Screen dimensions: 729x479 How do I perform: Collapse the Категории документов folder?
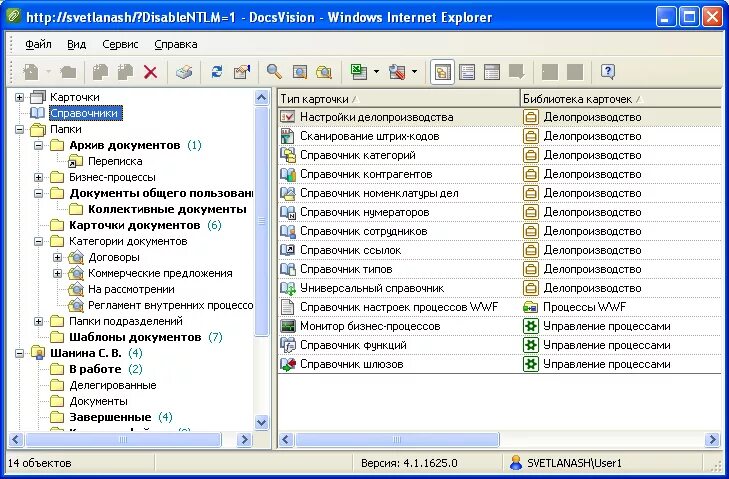(x=39, y=241)
